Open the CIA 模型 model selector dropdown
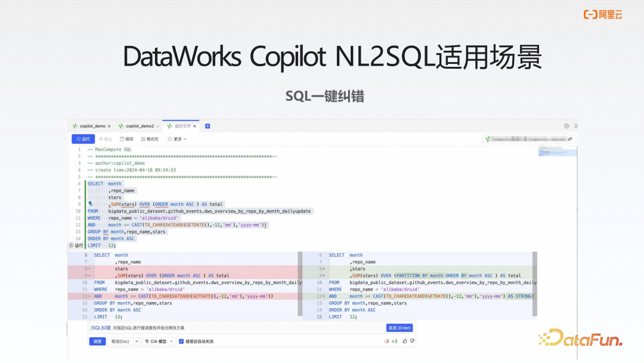This screenshot has width=644, height=363. (159, 342)
